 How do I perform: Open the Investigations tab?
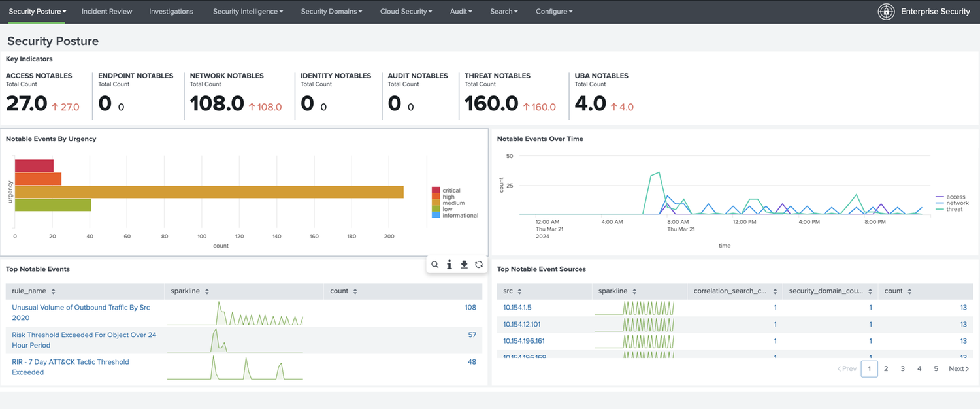(x=171, y=12)
